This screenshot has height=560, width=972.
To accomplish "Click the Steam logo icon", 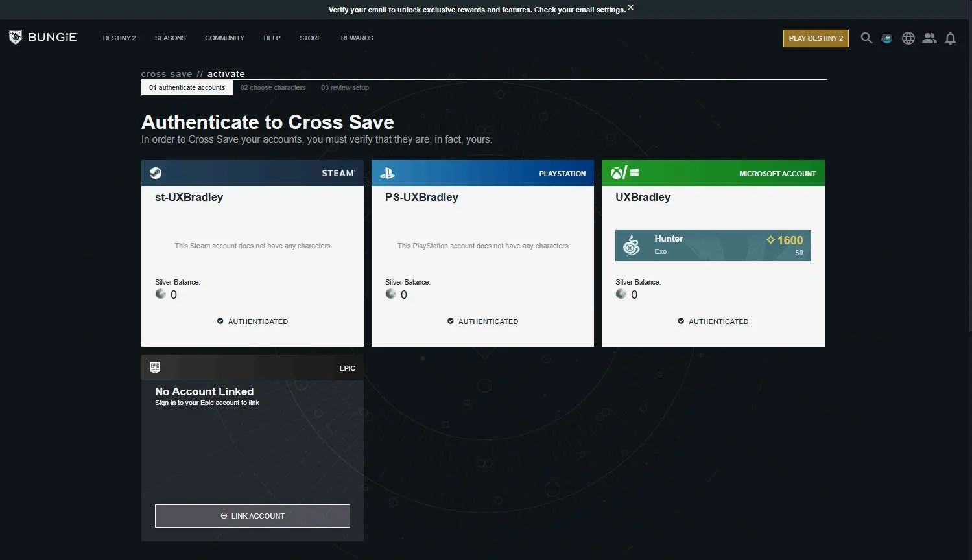I will click(x=156, y=173).
